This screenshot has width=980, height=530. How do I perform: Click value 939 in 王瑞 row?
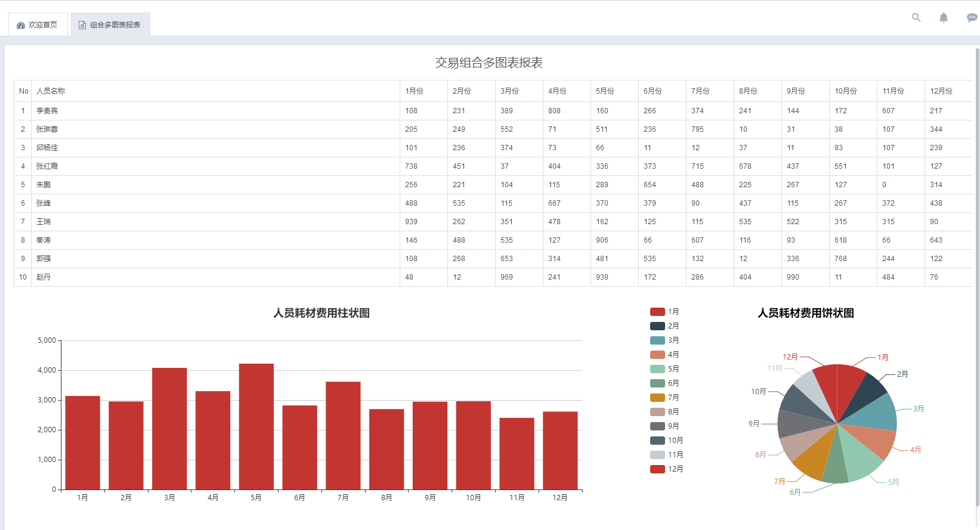[411, 222]
